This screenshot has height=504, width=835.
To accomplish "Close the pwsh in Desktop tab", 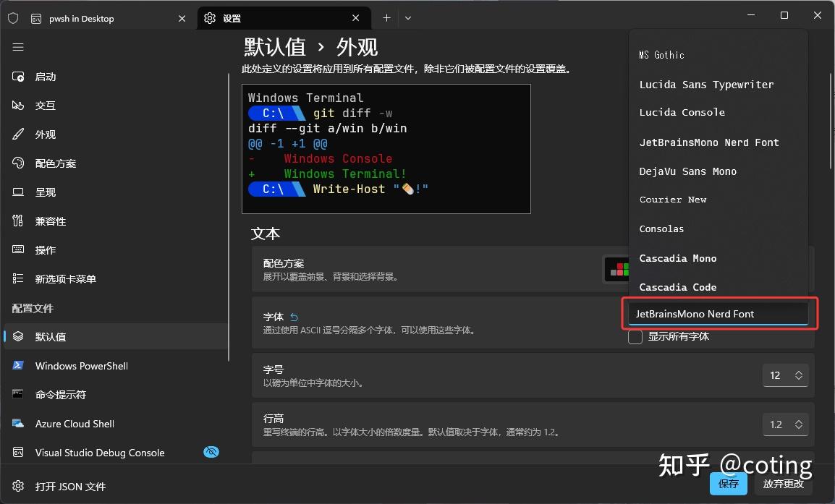I will point(182,19).
